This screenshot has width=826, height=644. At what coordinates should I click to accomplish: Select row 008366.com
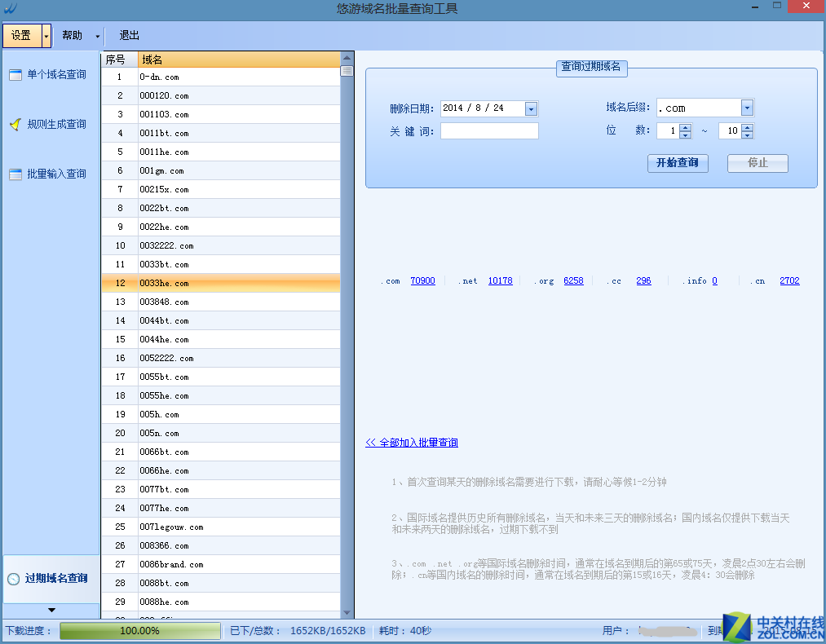point(221,545)
